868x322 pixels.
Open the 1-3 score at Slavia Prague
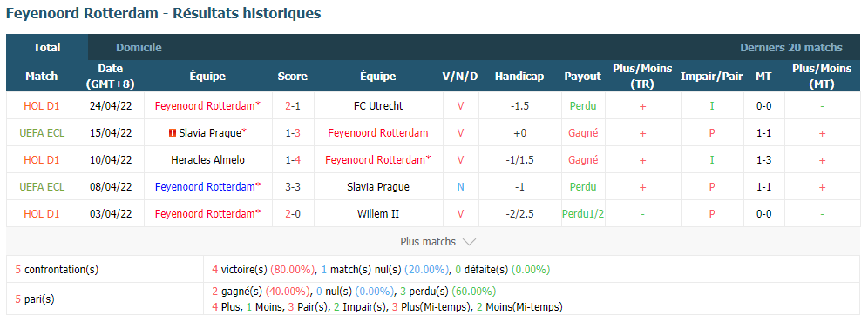click(292, 133)
